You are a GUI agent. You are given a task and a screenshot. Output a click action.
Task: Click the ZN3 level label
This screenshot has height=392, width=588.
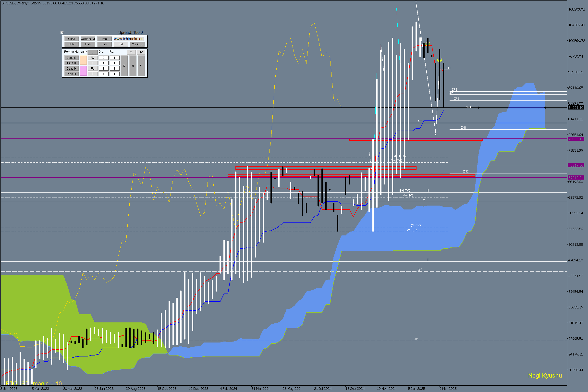point(468,107)
